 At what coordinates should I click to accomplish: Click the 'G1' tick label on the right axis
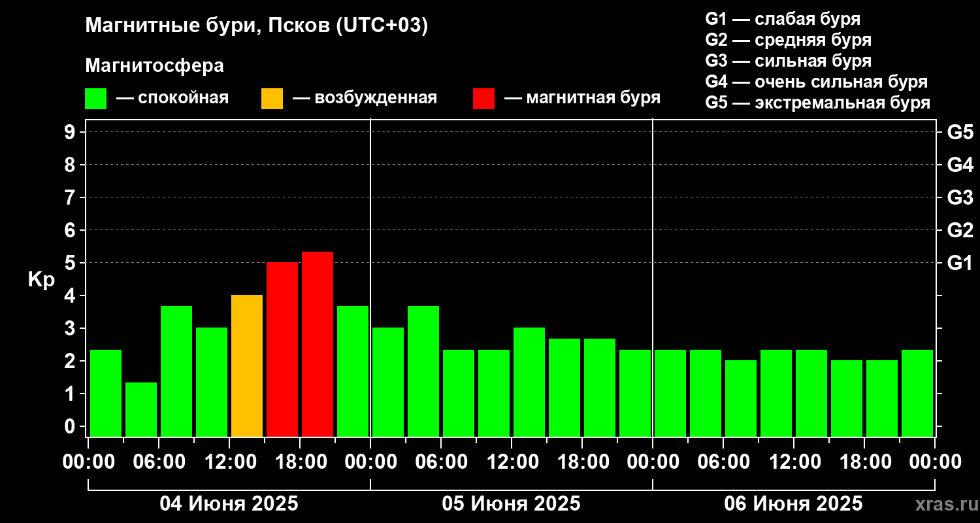(960, 263)
